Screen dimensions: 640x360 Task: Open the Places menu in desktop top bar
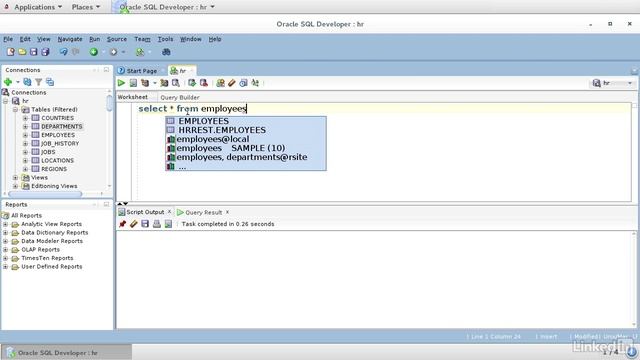[x=86, y=7]
